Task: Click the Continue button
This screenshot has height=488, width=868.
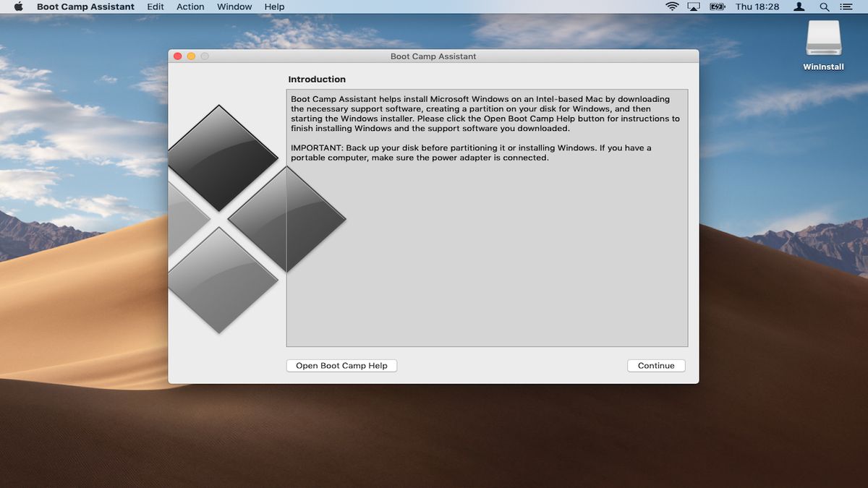Action: tap(656, 366)
